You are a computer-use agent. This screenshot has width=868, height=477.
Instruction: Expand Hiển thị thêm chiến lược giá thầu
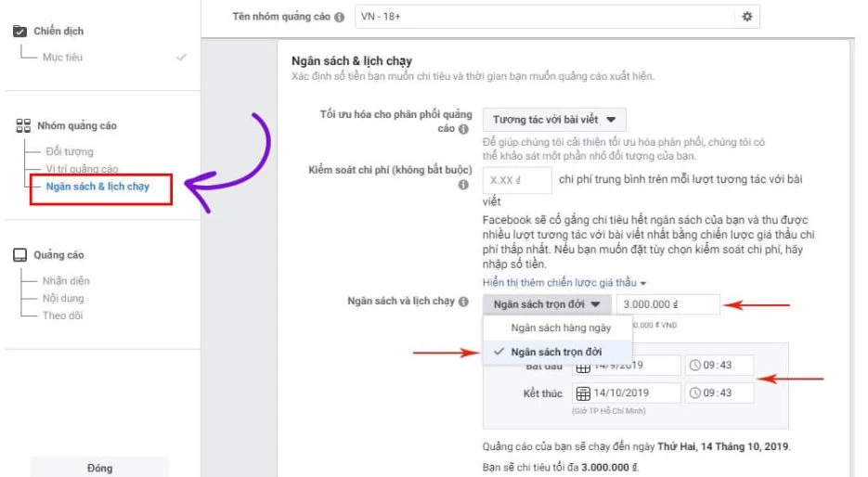(x=564, y=283)
